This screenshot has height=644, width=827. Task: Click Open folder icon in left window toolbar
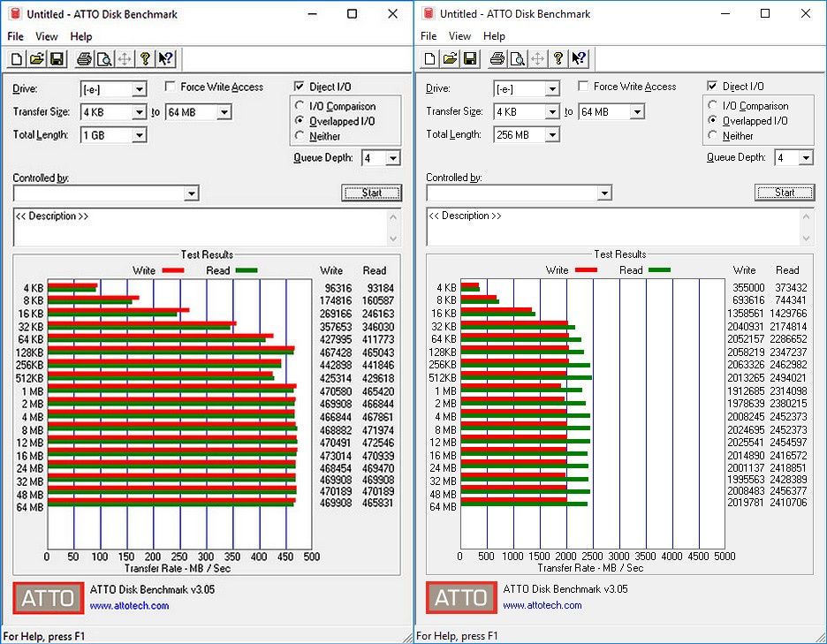37,58
